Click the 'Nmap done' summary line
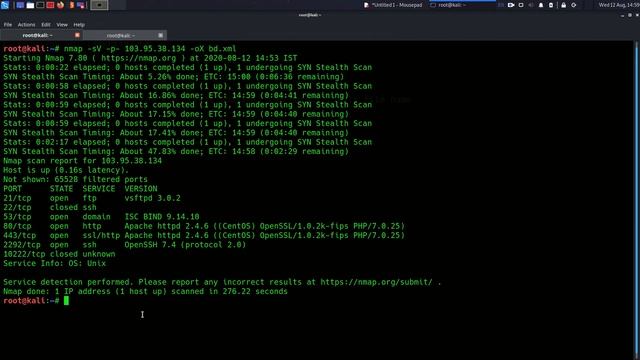The image size is (640, 360). (145, 291)
